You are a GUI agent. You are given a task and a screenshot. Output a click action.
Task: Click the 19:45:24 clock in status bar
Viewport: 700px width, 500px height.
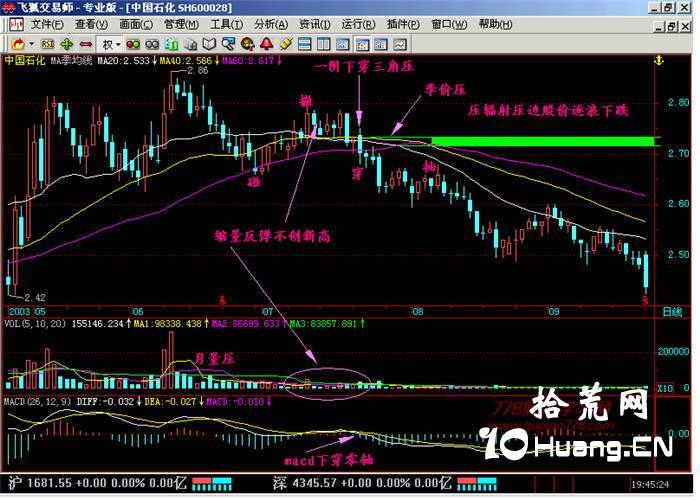650,484
